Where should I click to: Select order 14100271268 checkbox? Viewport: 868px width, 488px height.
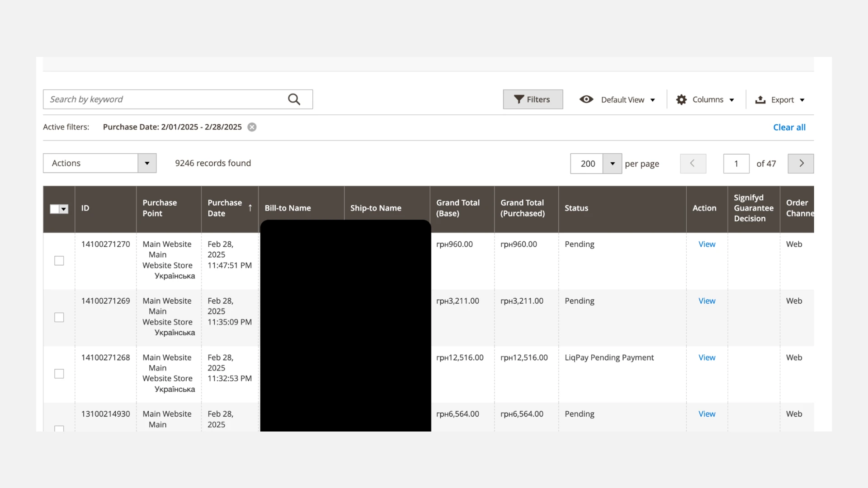(x=59, y=374)
